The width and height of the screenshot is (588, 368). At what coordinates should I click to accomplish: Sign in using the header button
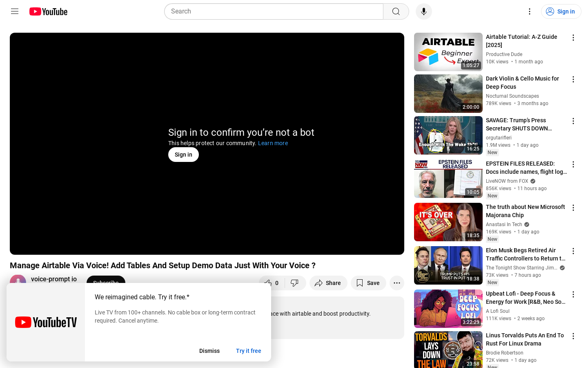pyautogui.click(x=561, y=11)
